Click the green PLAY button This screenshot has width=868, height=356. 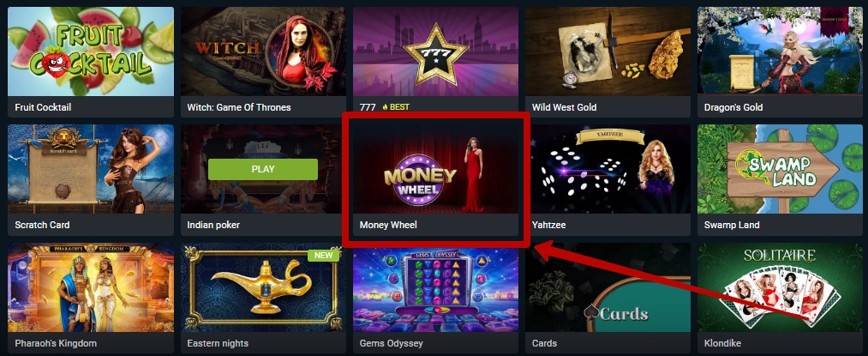pyautogui.click(x=263, y=169)
